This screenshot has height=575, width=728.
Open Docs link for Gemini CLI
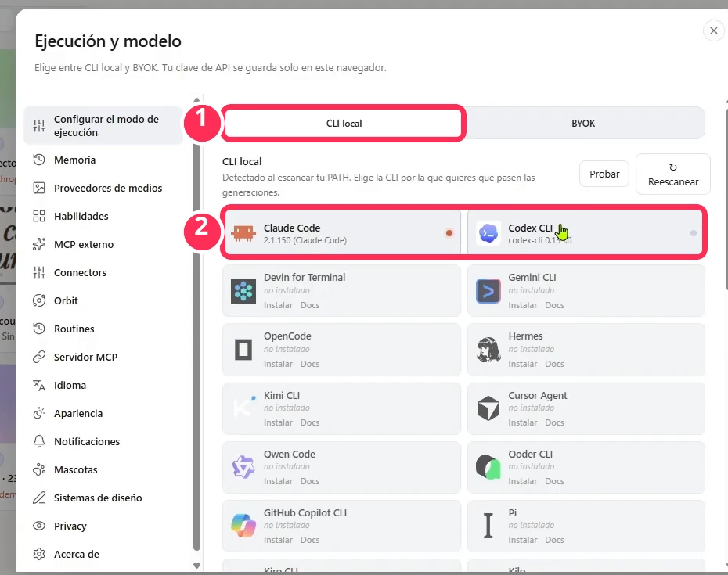tap(554, 305)
